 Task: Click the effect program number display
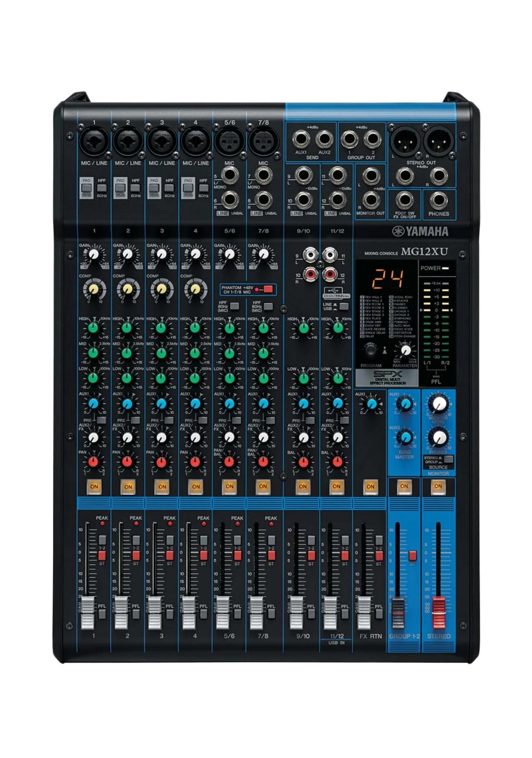387,279
